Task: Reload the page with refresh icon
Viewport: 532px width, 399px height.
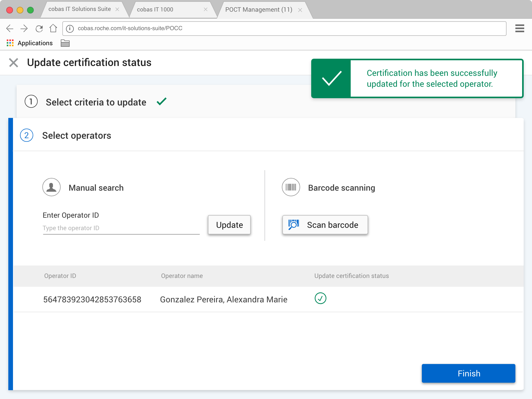Action: (39, 28)
